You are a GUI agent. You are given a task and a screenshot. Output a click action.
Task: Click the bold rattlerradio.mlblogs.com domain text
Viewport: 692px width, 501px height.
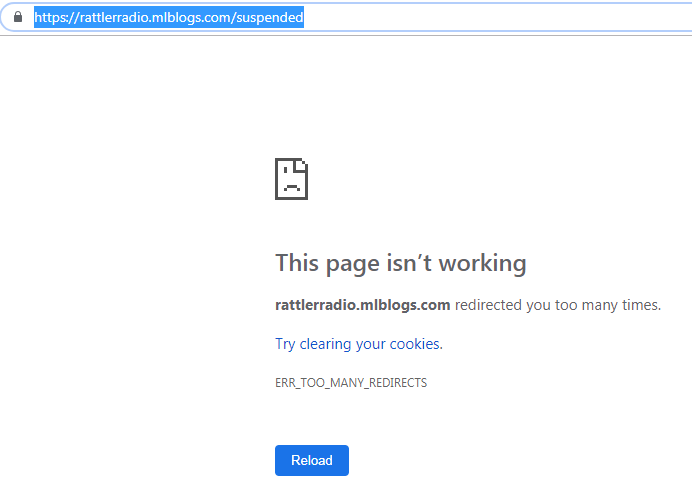point(362,305)
